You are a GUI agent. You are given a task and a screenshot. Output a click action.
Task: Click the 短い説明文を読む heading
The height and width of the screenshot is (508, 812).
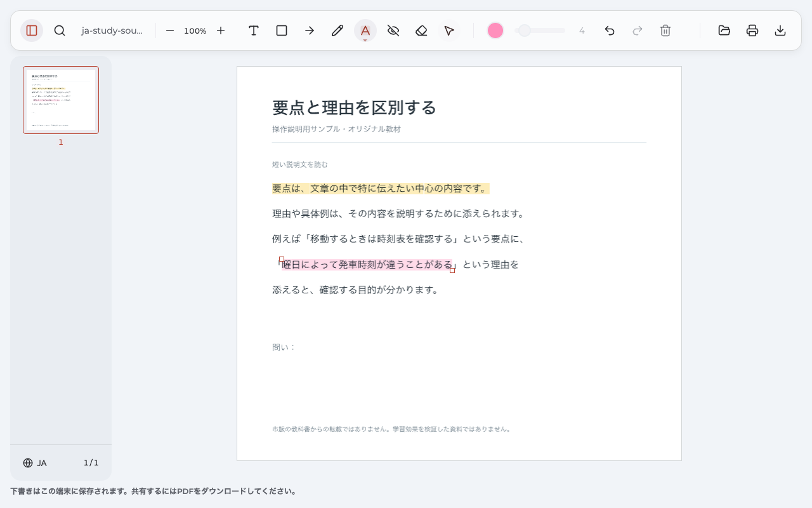pyautogui.click(x=300, y=164)
